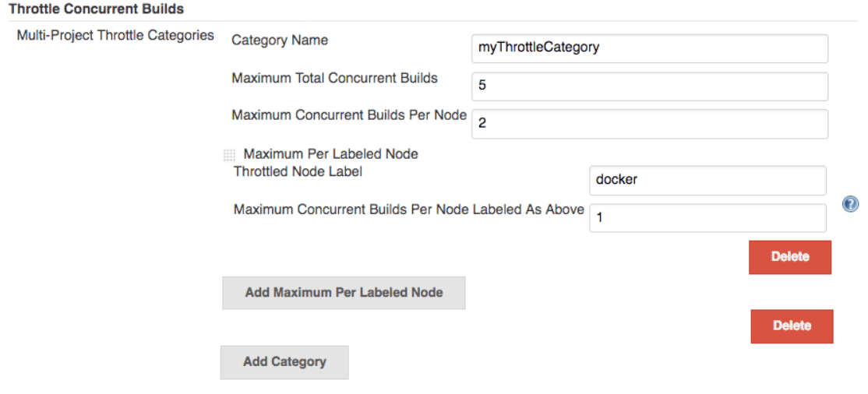Viewport: 868px width, 394px height.
Task: Click the Category Name label text
Action: pos(280,40)
